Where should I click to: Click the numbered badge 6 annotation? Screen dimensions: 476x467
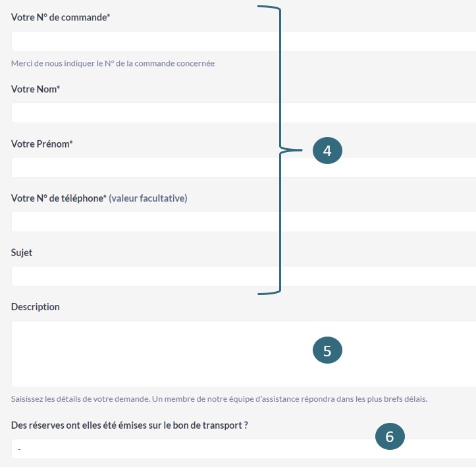(x=390, y=436)
